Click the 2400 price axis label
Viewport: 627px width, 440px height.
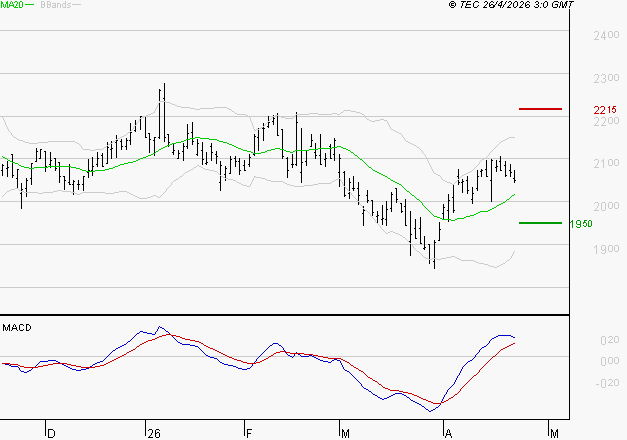coord(606,36)
